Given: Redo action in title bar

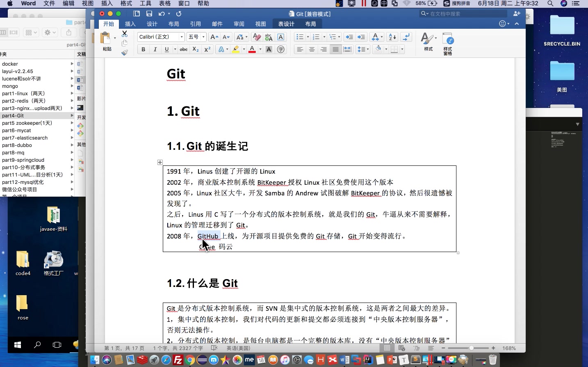Looking at the screenshot, I should [179, 14].
